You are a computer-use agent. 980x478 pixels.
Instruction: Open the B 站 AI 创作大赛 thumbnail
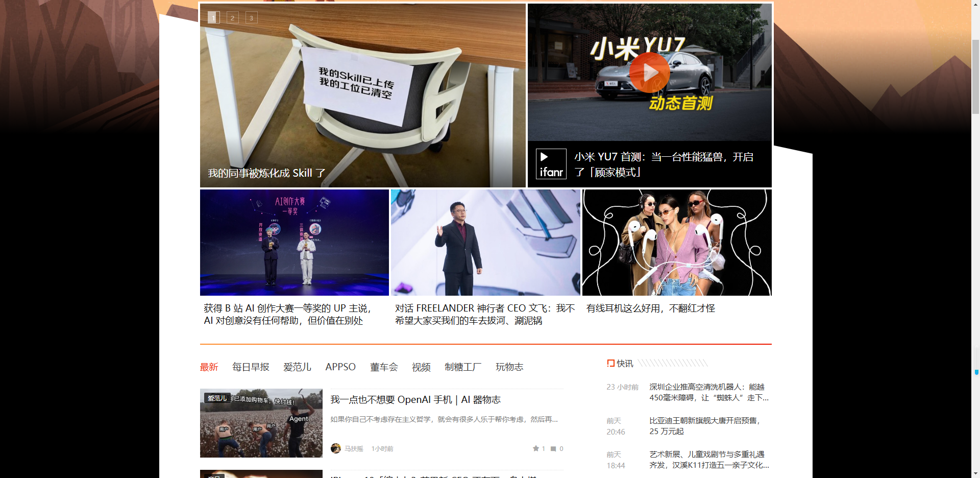[295, 243]
